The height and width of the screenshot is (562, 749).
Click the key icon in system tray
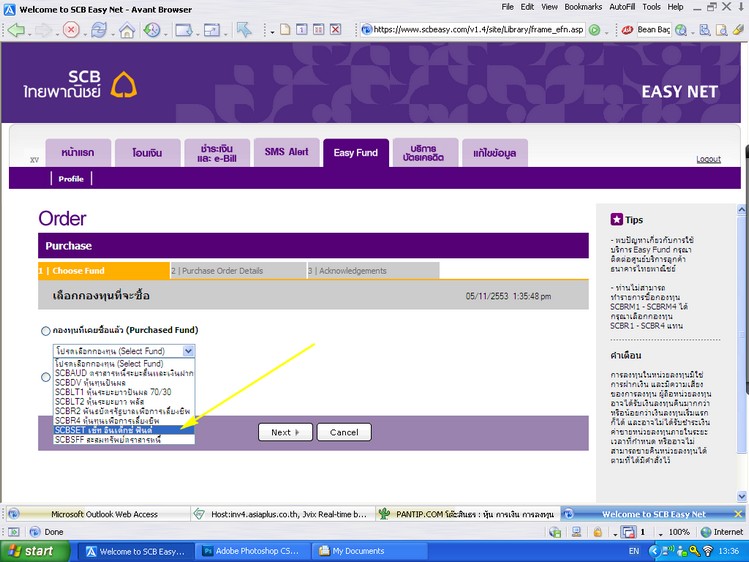(x=695, y=551)
